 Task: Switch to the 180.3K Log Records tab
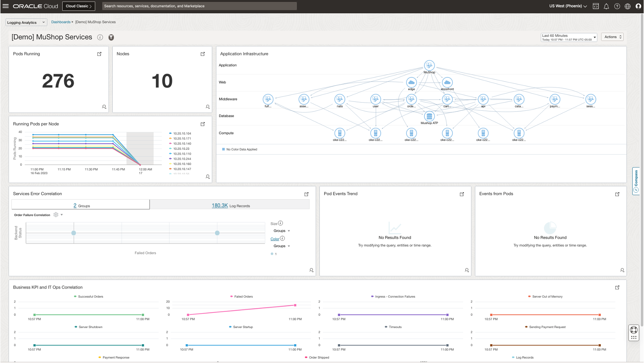[x=230, y=205]
